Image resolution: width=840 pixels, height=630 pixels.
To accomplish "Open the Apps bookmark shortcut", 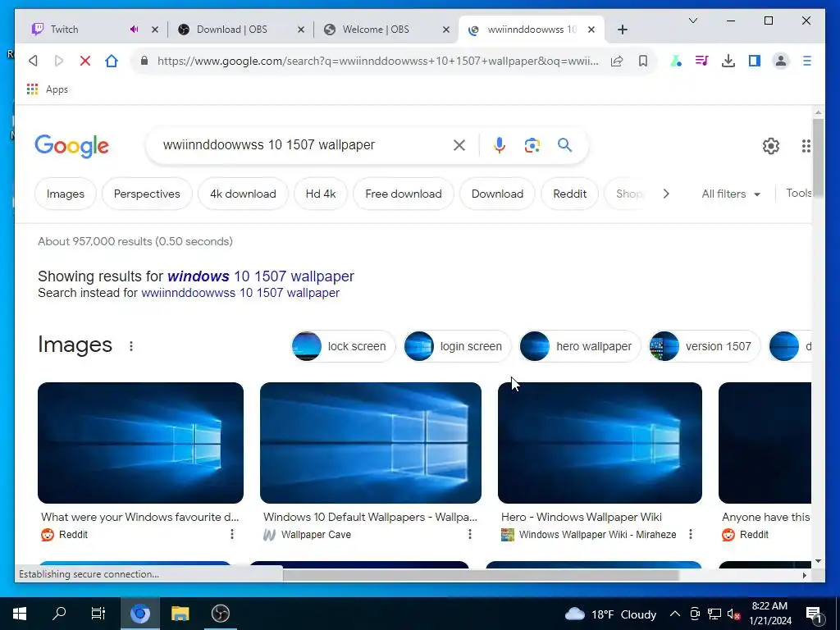I will coord(47,89).
